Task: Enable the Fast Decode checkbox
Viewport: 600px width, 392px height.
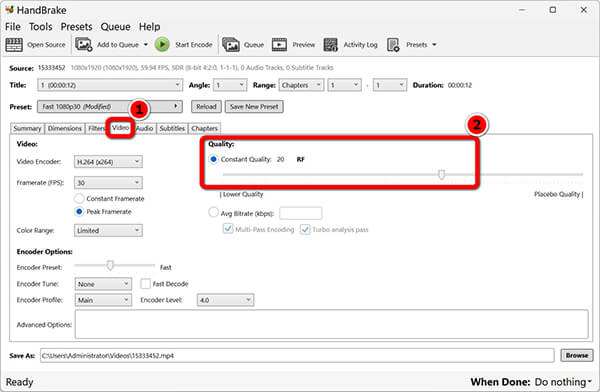Action: click(x=145, y=284)
